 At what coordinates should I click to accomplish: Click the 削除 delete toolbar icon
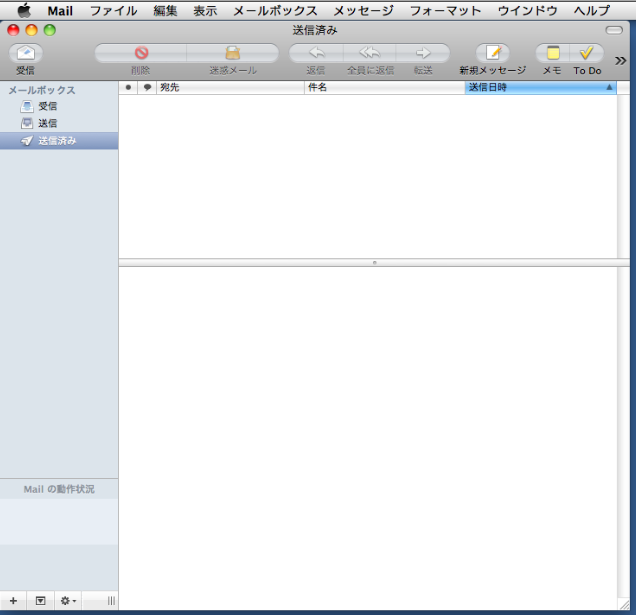[x=141, y=54]
